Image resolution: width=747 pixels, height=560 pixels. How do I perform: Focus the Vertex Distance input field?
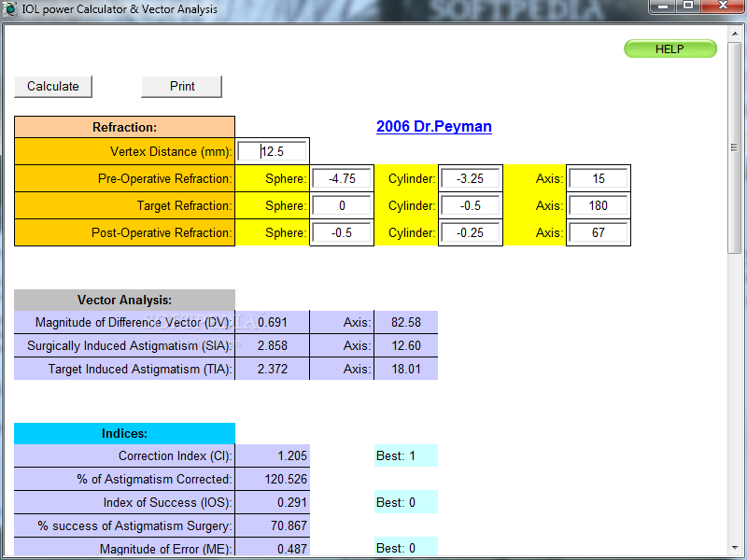pos(272,151)
